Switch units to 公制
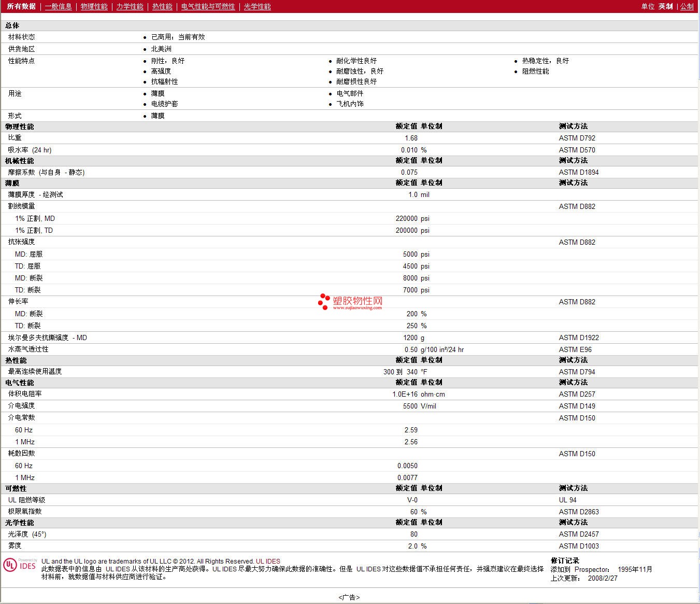The height and width of the screenshot is (604, 700). (687, 7)
